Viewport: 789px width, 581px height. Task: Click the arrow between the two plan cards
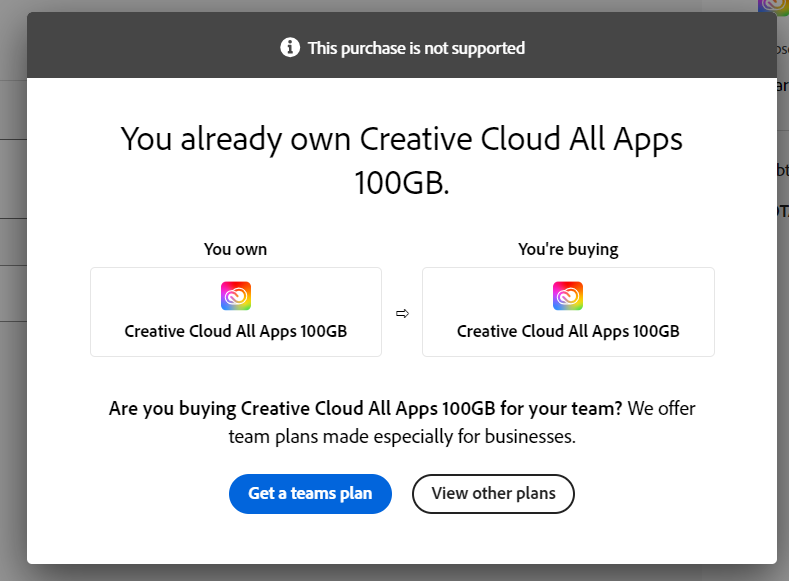pos(402,313)
